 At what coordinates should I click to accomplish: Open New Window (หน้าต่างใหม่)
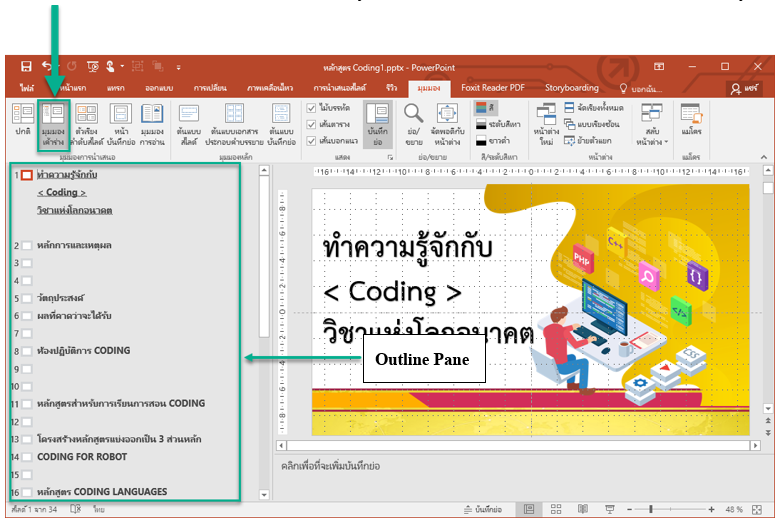coord(546,125)
